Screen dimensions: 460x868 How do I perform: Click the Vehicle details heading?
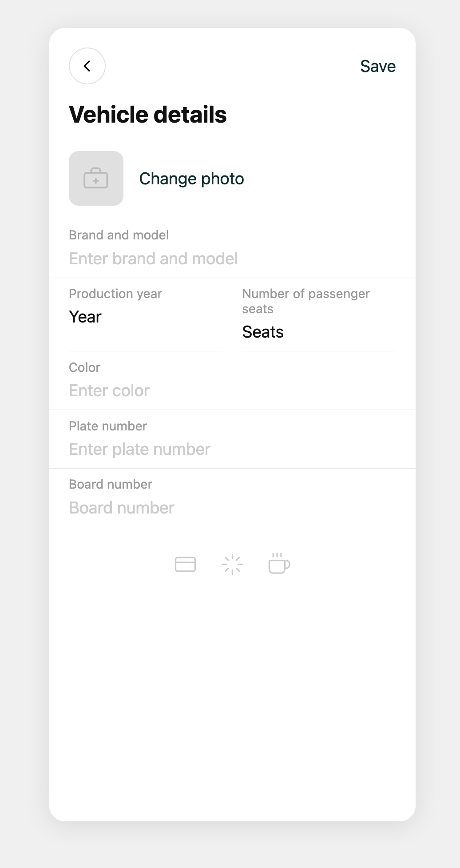pyautogui.click(x=148, y=115)
